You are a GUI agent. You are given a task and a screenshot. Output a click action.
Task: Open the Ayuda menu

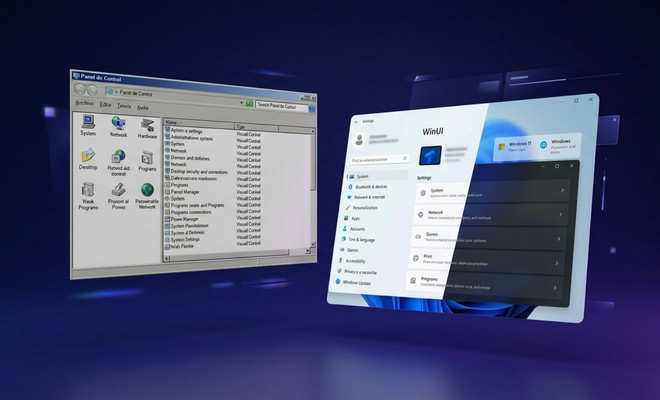(143, 108)
